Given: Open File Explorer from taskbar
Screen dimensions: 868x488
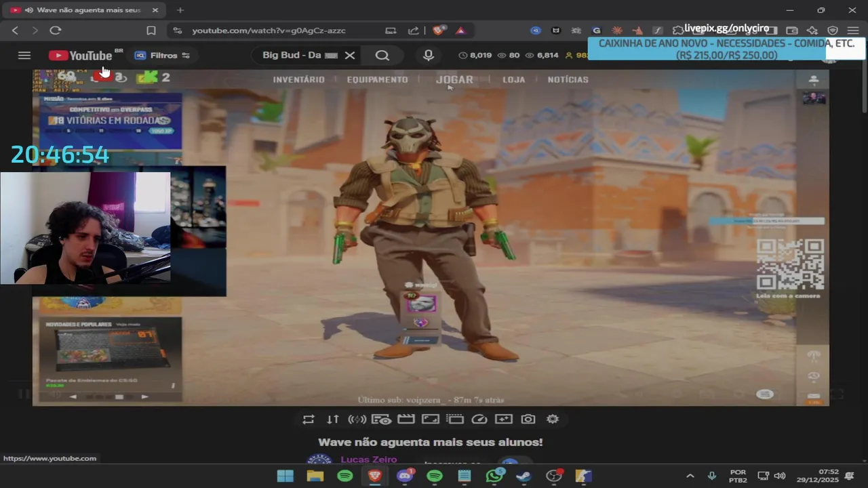Looking at the screenshot, I should [315, 476].
